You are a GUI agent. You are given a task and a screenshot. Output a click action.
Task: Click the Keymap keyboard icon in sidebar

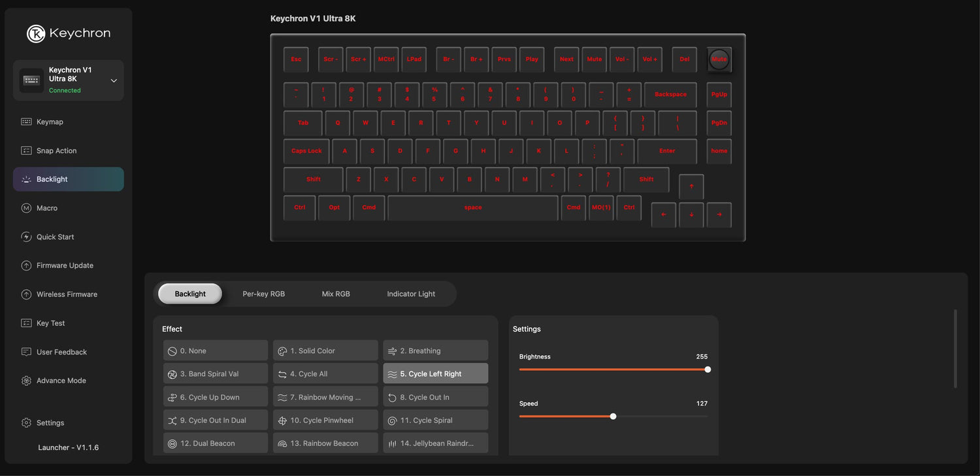coord(26,122)
